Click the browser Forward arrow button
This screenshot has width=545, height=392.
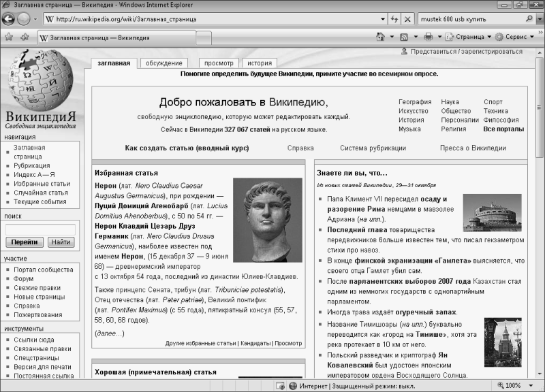(x=24, y=19)
